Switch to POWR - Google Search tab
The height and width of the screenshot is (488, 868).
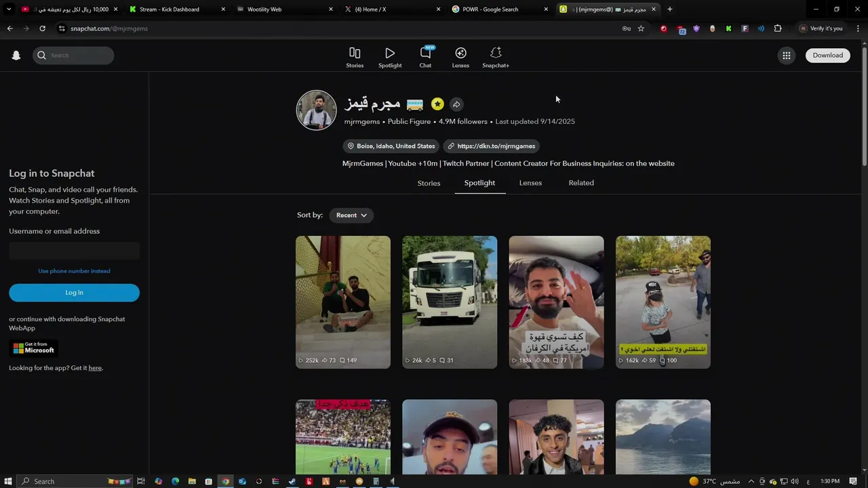pos(500,9)
